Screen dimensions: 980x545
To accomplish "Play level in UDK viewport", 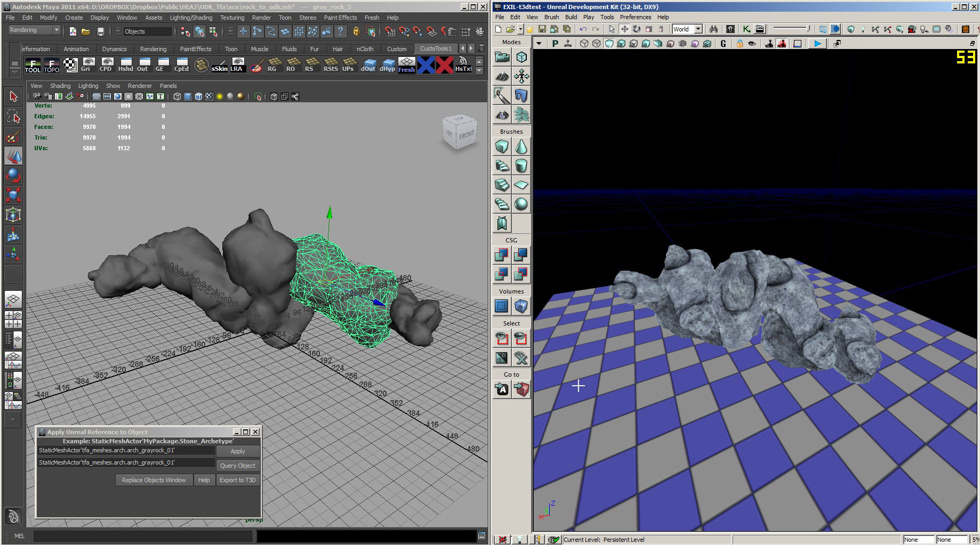I will [817, 44].
